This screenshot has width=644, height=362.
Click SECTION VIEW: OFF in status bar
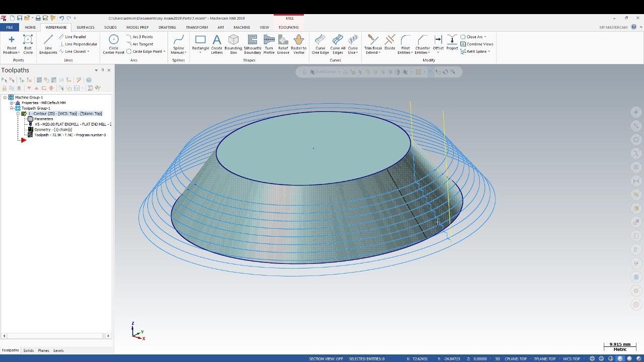point(326,358)
